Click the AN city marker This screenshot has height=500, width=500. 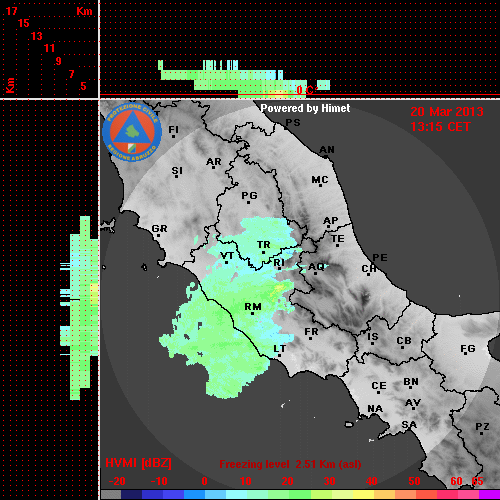[326, 156]
